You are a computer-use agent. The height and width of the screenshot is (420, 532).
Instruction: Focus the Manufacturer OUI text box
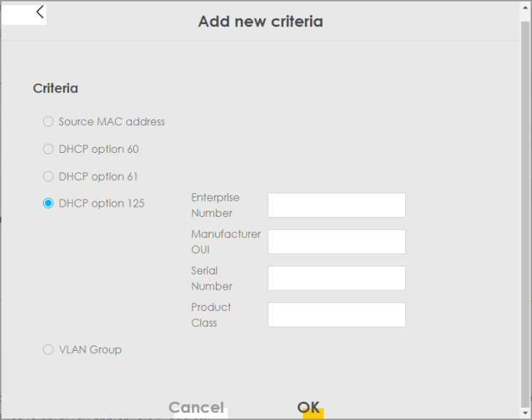[336, 242]
